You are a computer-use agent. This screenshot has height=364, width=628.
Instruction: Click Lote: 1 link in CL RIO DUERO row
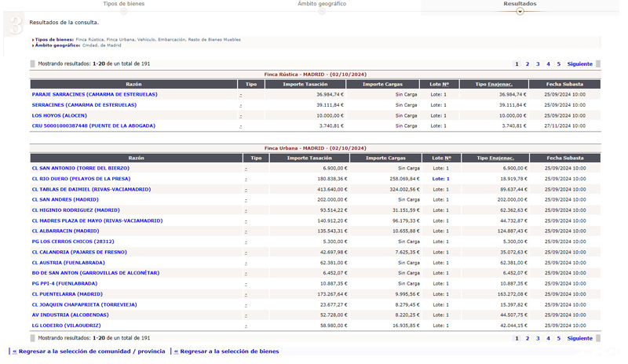440,179
